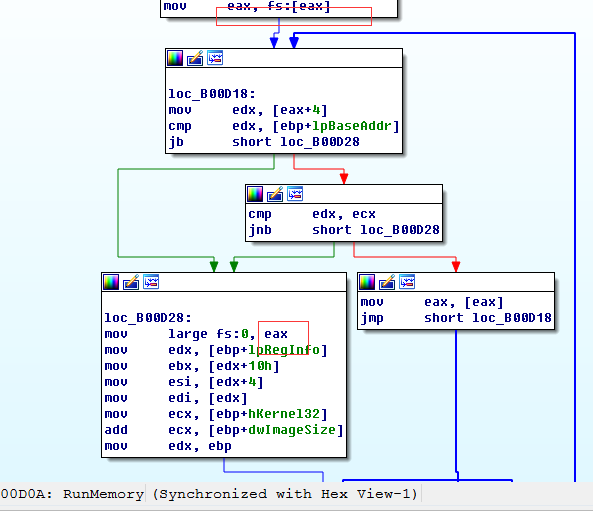Image resolution: width=593 pixels, height=511 pixels.
Task: Select the hKernel32 variable in mov ecx
Action: tap(284, 414)
